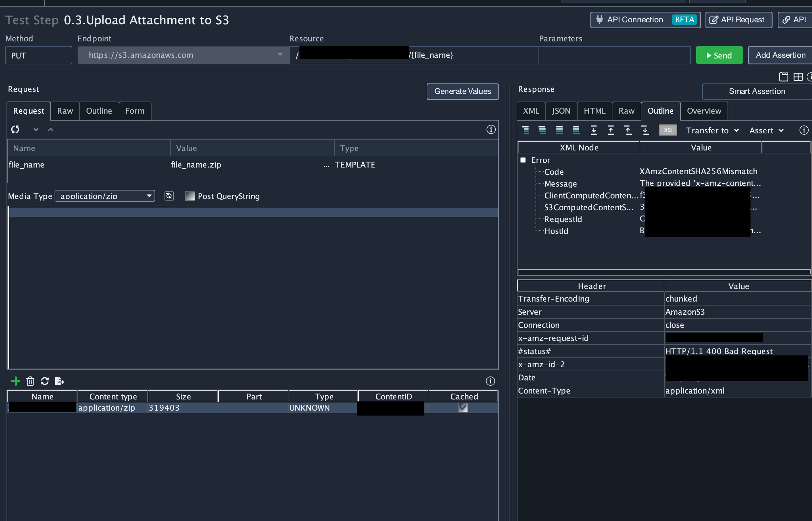Expand the Transfer to menu
812x521 pixels.
(x=712, y=131)
